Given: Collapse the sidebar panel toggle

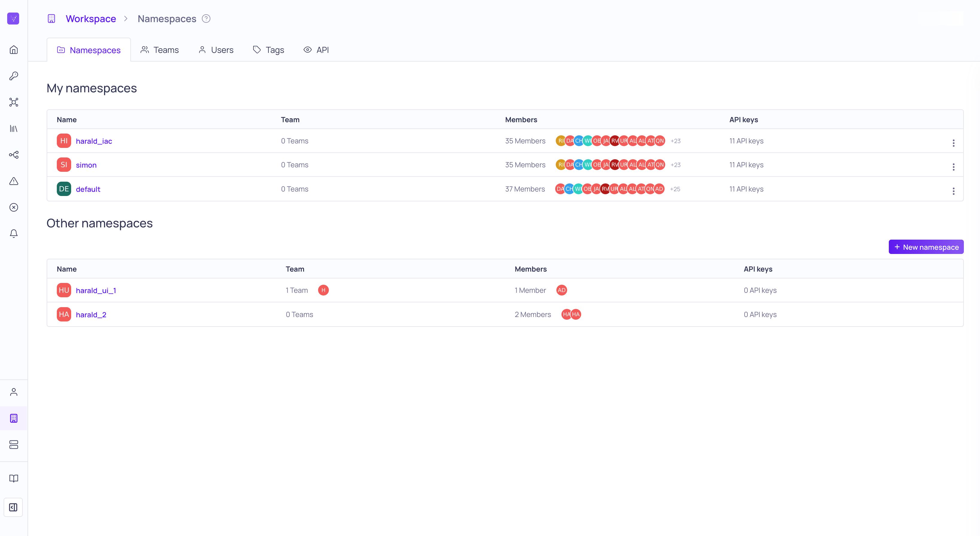Looking at the screenshot, I should (13, 507).
